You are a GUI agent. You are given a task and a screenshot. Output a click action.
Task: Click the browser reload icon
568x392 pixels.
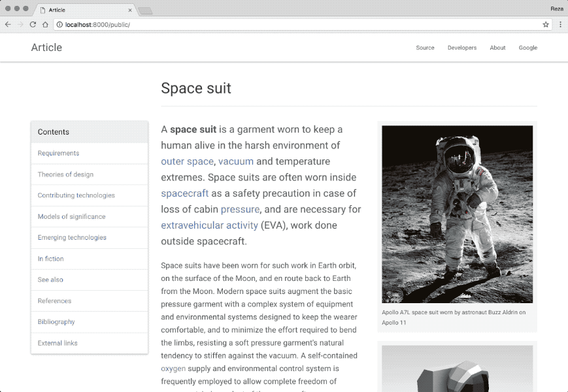pos(33,25)
